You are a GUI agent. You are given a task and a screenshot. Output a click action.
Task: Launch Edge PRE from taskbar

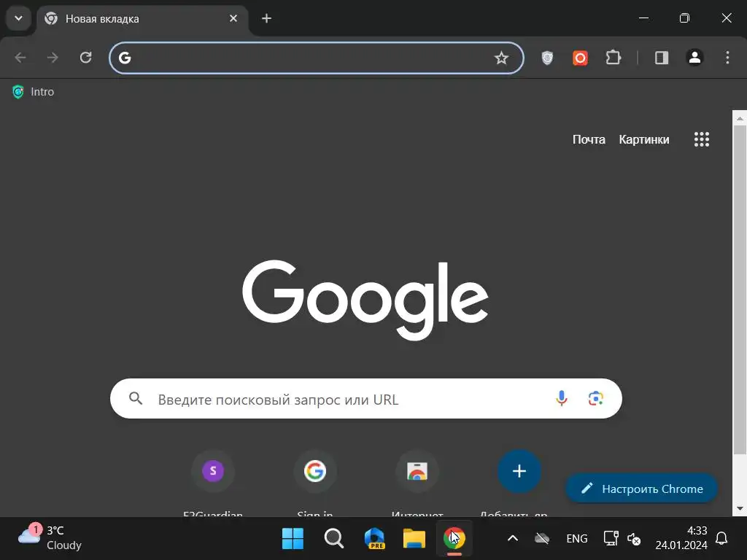[374, 539]
